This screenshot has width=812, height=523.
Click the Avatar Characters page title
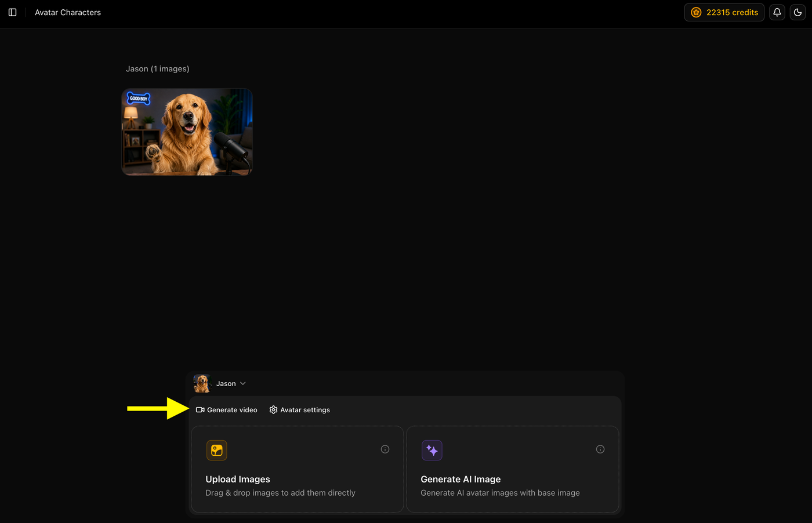68,12
